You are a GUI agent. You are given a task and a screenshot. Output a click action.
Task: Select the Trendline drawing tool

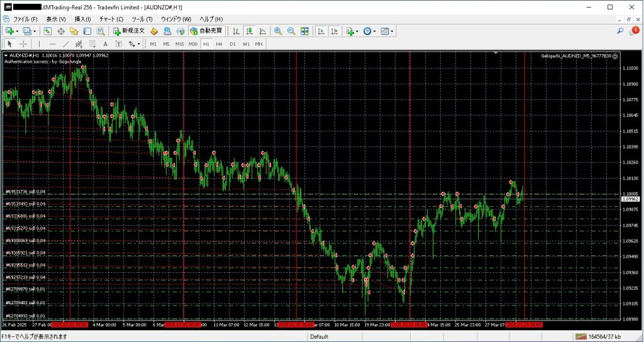(x=65, y=44)
